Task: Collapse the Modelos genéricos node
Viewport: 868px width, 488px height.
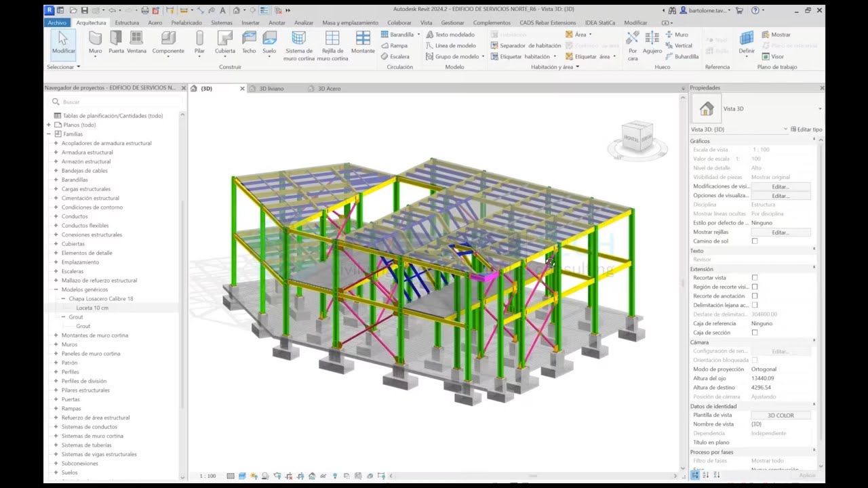Action: coord(56,289)
